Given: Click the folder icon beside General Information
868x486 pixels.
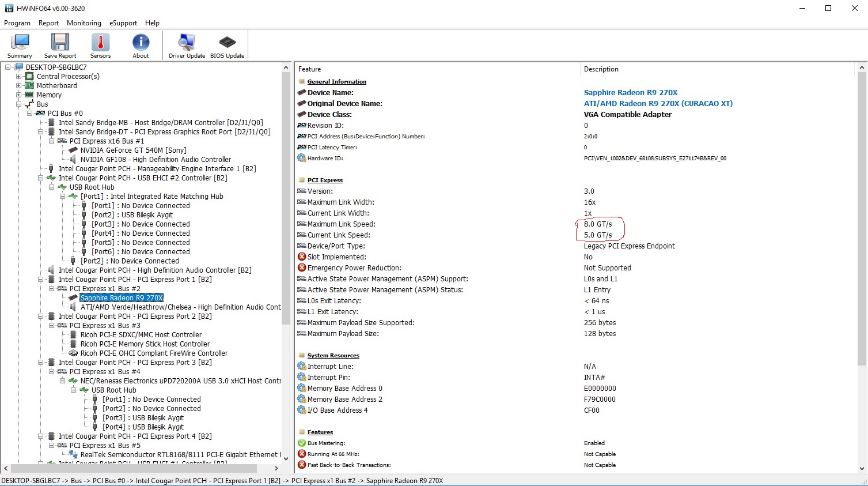Looking at the screenshot, I should tap(302, 81).
